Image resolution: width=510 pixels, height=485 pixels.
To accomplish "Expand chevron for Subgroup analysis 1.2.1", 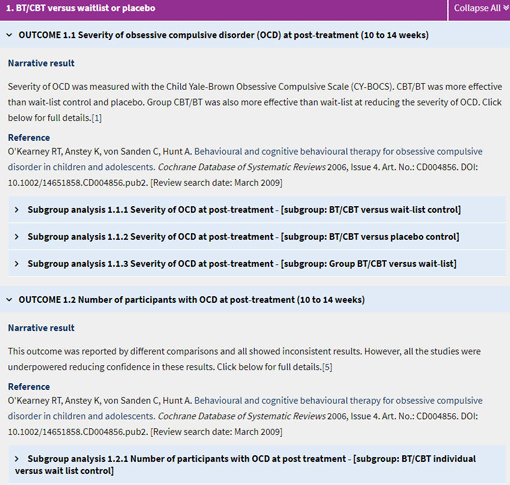I will (17, 459).
